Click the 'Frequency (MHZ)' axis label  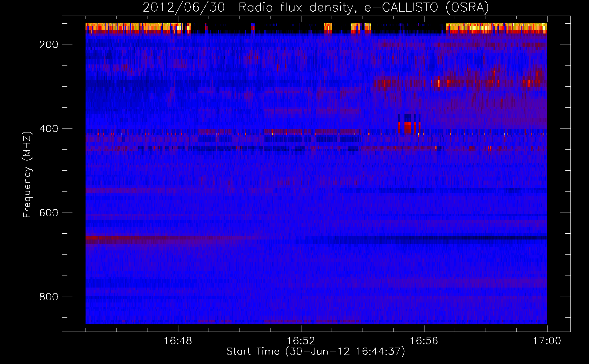point(27,174)
